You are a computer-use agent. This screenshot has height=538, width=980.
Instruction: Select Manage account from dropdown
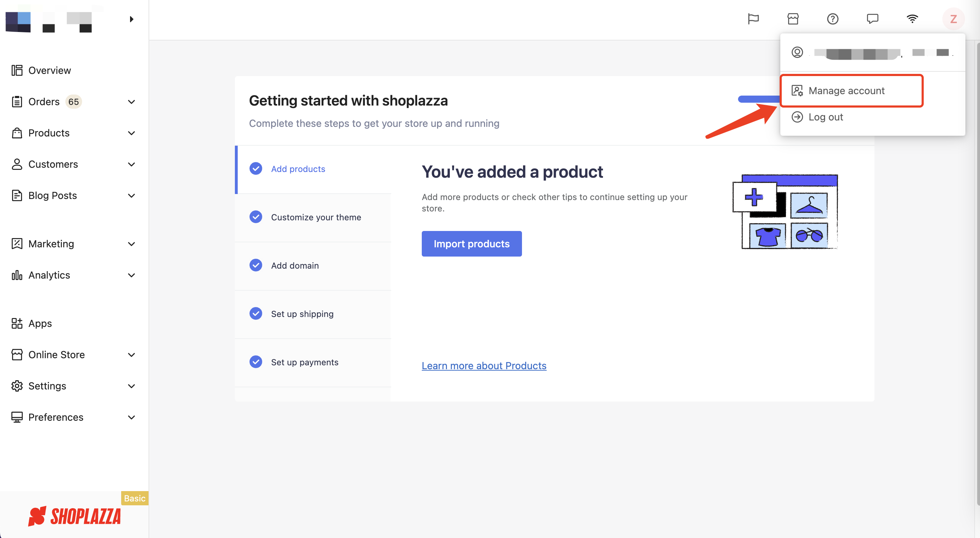coord(851,91)
